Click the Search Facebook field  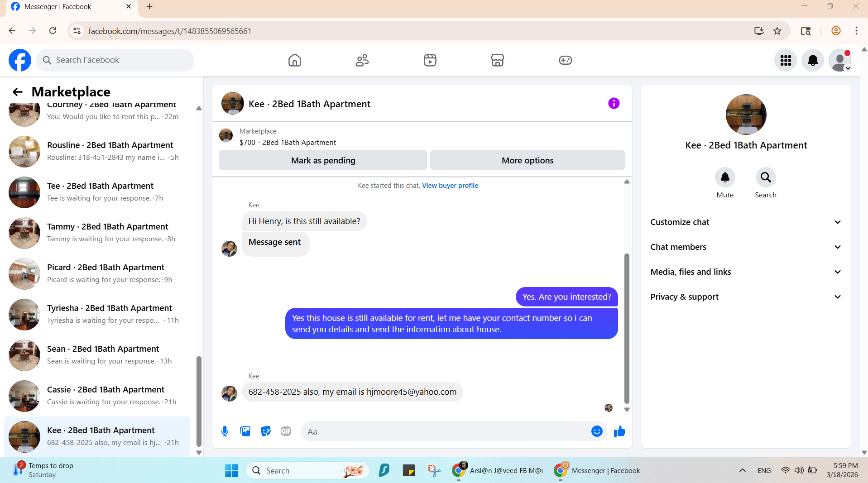115,60
